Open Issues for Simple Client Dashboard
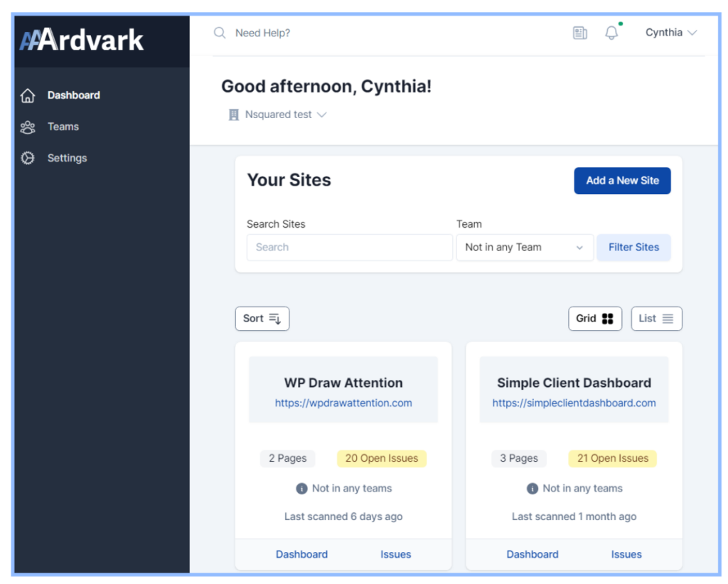 pyautogui.click(x=626, y=554)
